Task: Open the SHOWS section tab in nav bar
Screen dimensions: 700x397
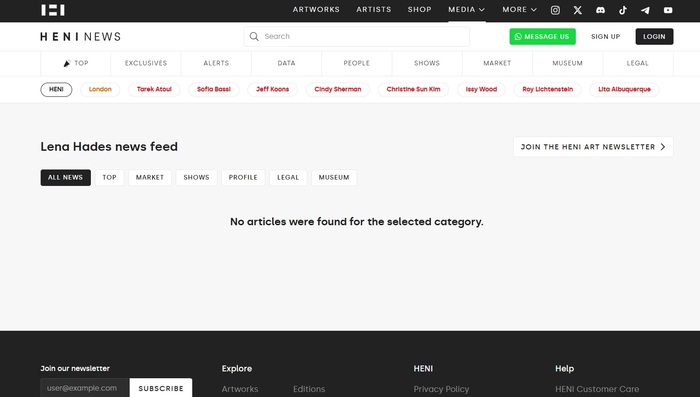Action: pos(427,63)
